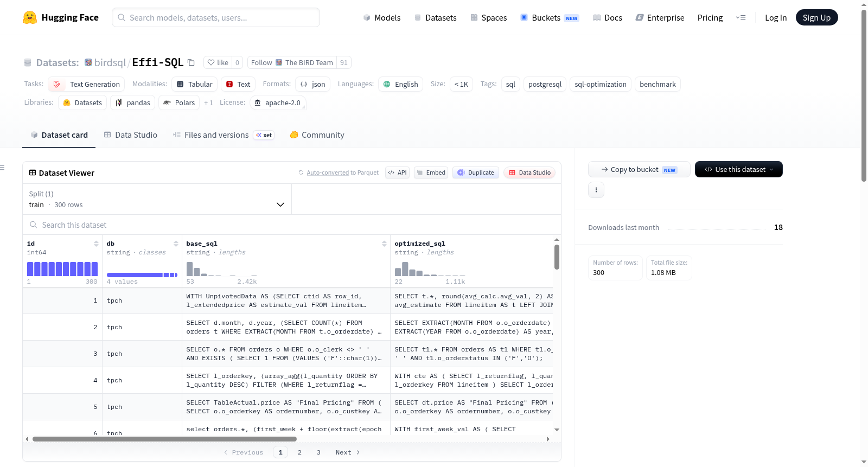This screenshot has height=467, width=868.
Task: Open Datasets in top navigation
Action: 435,17
